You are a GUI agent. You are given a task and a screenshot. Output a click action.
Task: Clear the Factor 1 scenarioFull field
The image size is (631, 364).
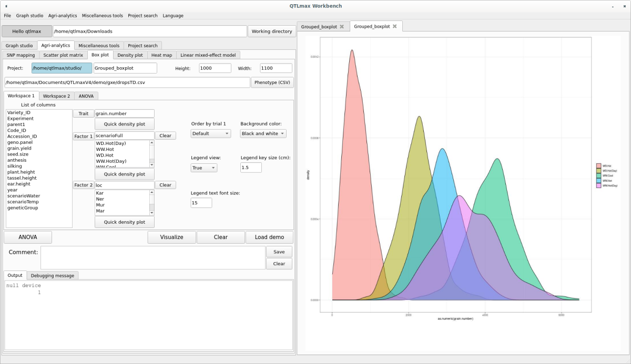[x=165, y=136]
